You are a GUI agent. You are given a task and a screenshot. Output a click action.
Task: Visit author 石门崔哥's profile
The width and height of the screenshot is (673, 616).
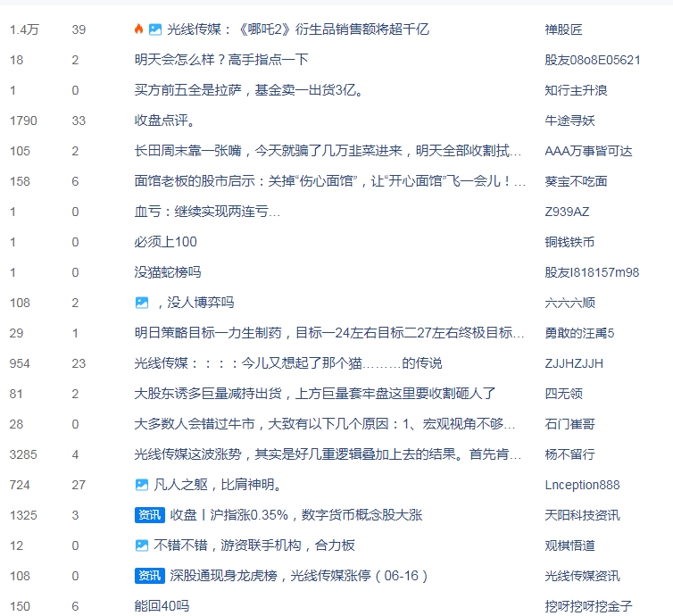(569, 424)
